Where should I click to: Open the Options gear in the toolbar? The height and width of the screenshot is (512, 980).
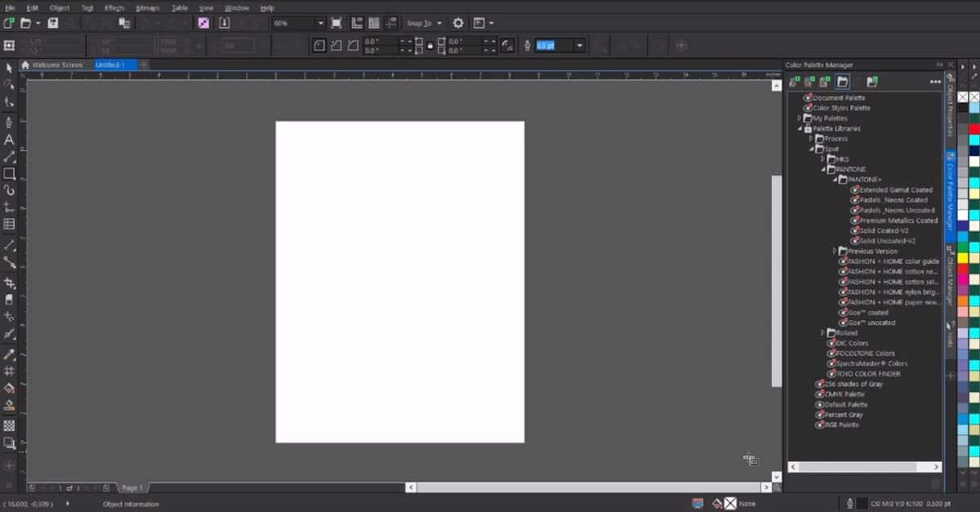pyautogui.click(x=457, y=23)
